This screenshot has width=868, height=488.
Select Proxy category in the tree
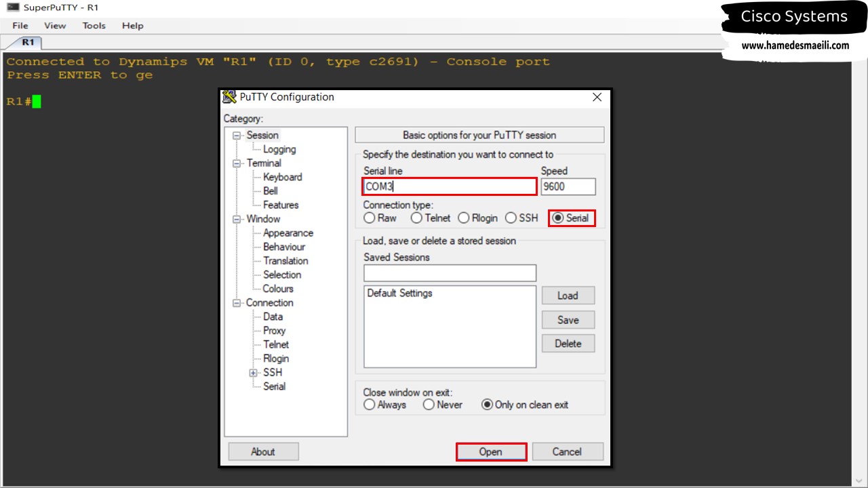[x=274, y=331]
